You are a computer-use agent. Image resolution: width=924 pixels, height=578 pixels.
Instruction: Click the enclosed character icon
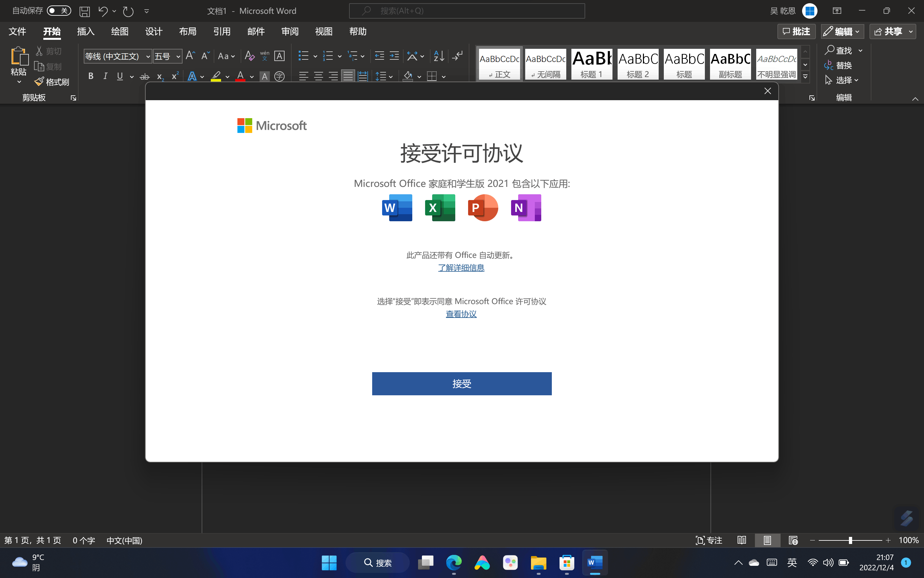pyautogui.click(x=279, y=76)
